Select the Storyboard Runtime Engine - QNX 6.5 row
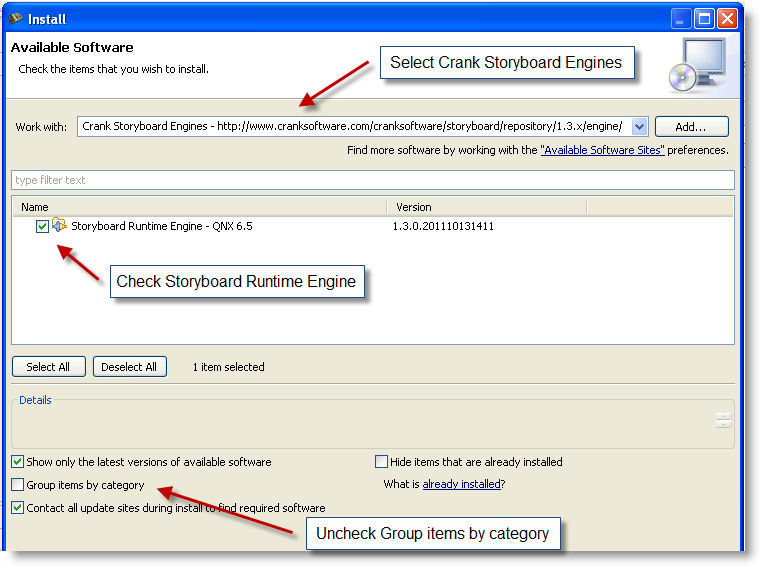 373,226
